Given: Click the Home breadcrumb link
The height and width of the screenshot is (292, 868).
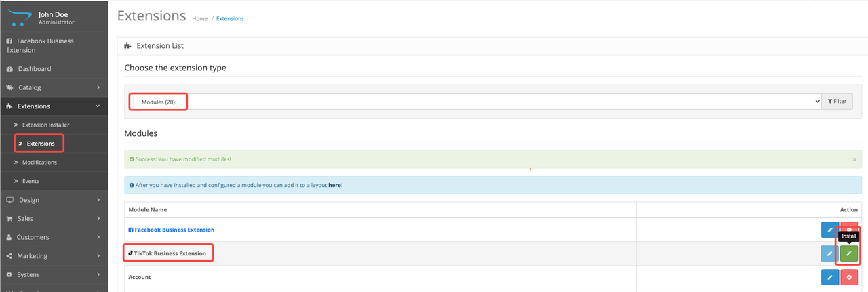Looking at the screenshot, I should point(199,18).
